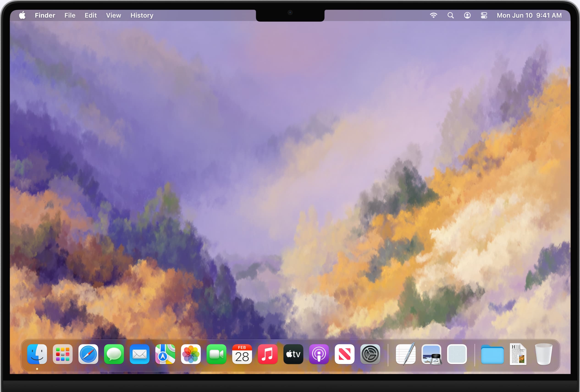Open the Edit menu
The height and width of the screenshot is (392, 580).
[x=91, y=15]
